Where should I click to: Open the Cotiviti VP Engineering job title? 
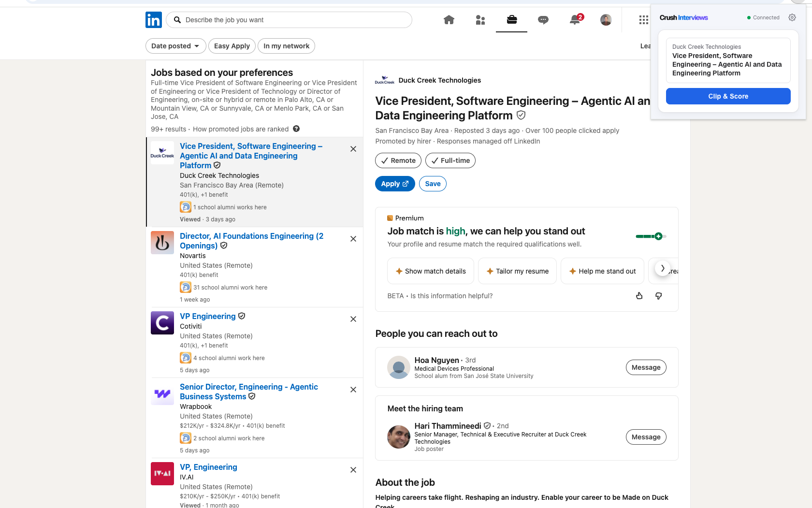click(x=208, y=316)
